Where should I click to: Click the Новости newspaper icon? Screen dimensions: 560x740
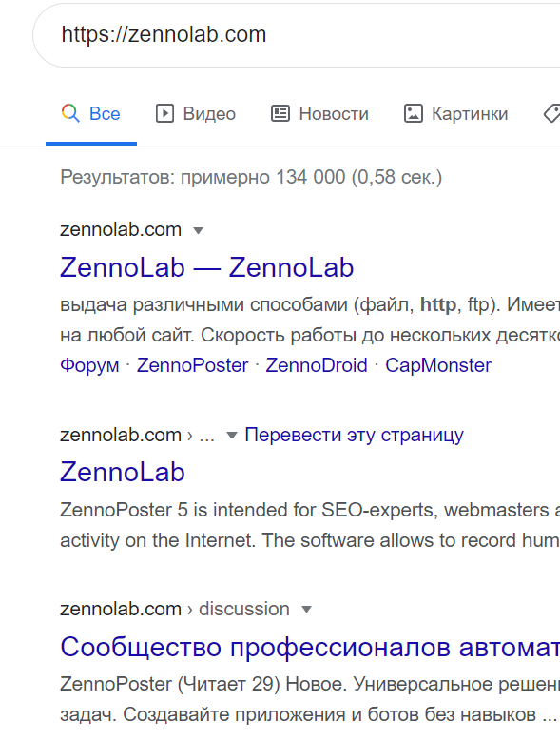280,114
